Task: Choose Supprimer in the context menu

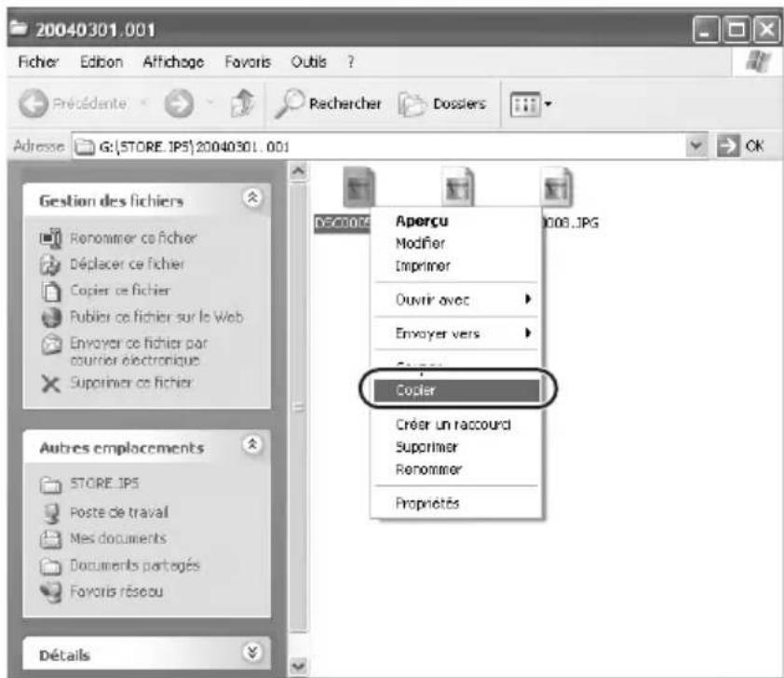Action: pos(426,446)
